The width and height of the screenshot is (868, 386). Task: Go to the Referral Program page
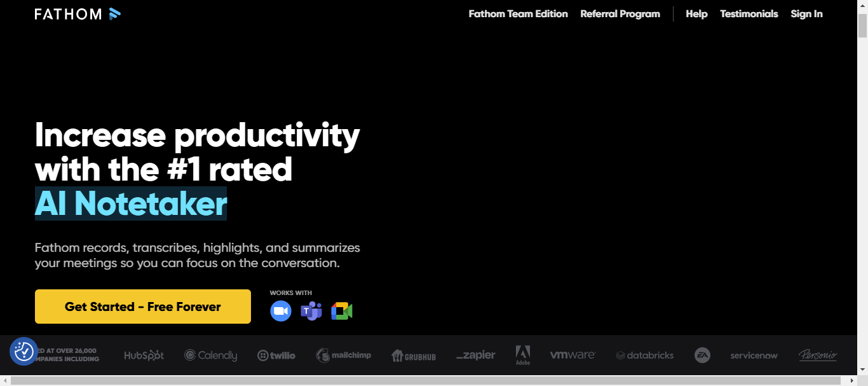point(620,14)
